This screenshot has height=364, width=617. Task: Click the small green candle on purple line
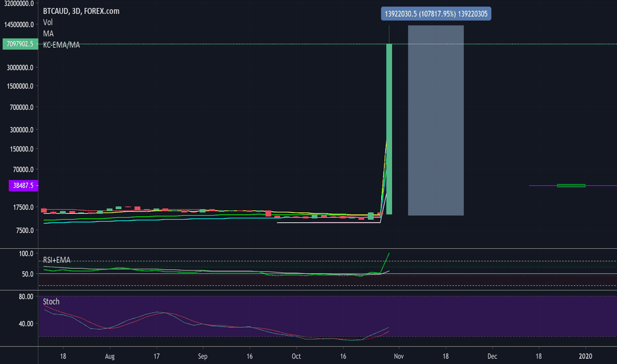(571, 185)
